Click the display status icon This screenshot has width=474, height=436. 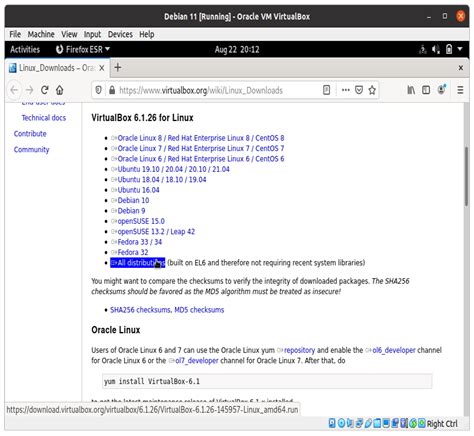pyautogui.click(x=386, y=423)
